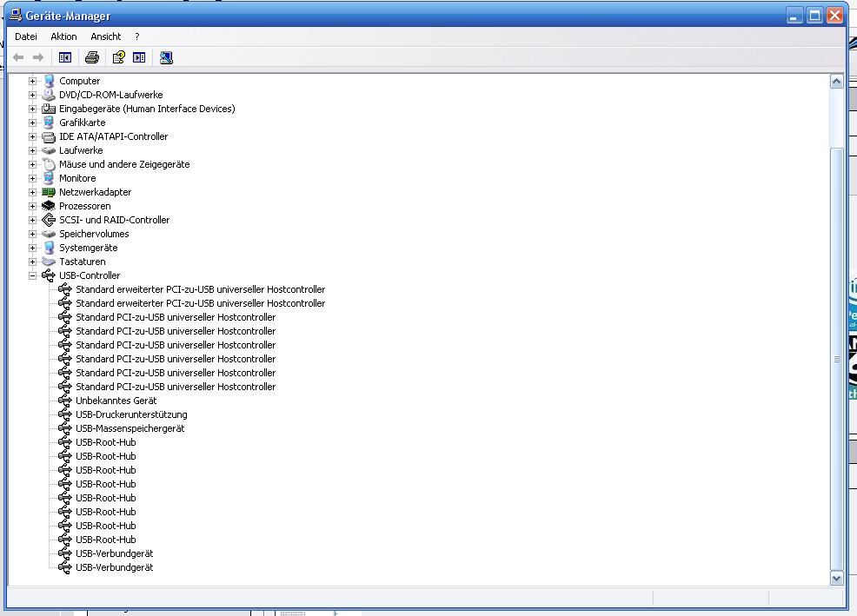Select the Prozessoren chip icon
This screenshot has width=857, height=616.
(x=49, y=206)
